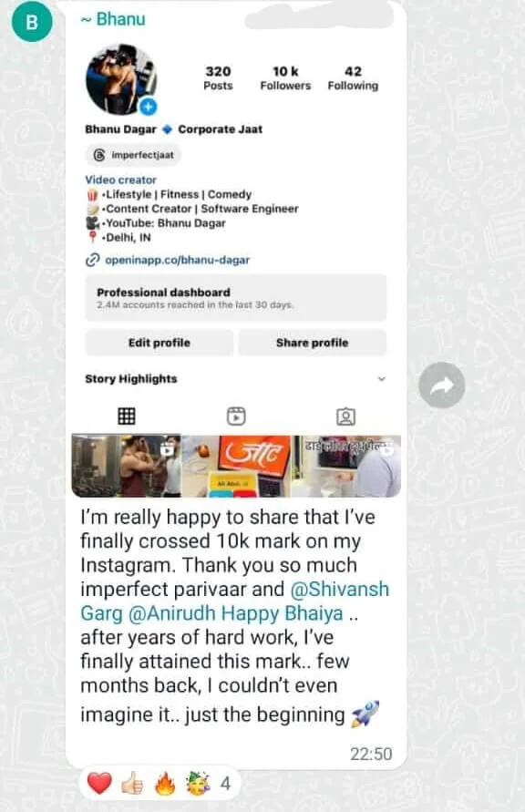Open the tagged photos tab icon
Viewport: 525px width, 812px height.
pyautogui.click(x=345, y=416)
